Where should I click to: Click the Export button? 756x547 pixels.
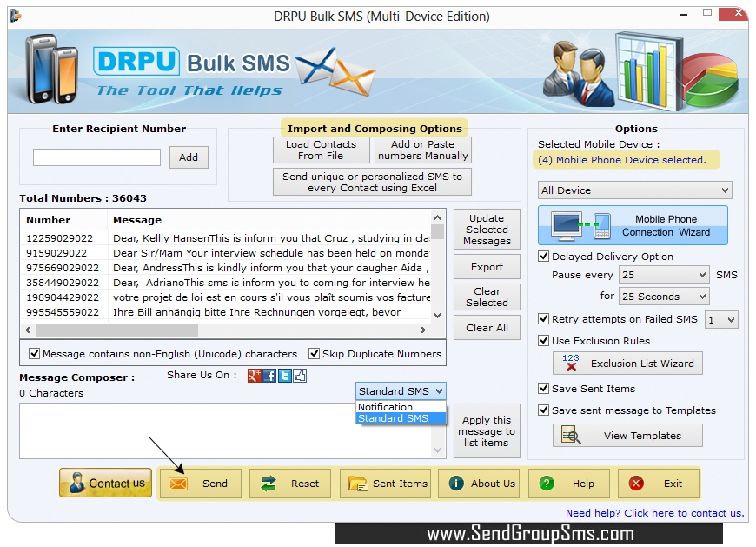(x=487, y=267)
